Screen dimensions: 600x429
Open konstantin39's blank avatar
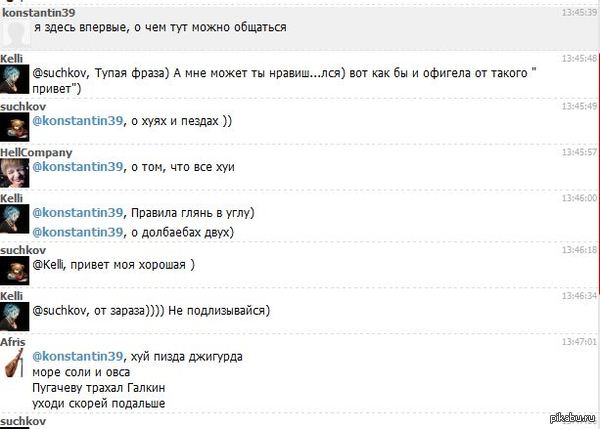click(15, 34)
